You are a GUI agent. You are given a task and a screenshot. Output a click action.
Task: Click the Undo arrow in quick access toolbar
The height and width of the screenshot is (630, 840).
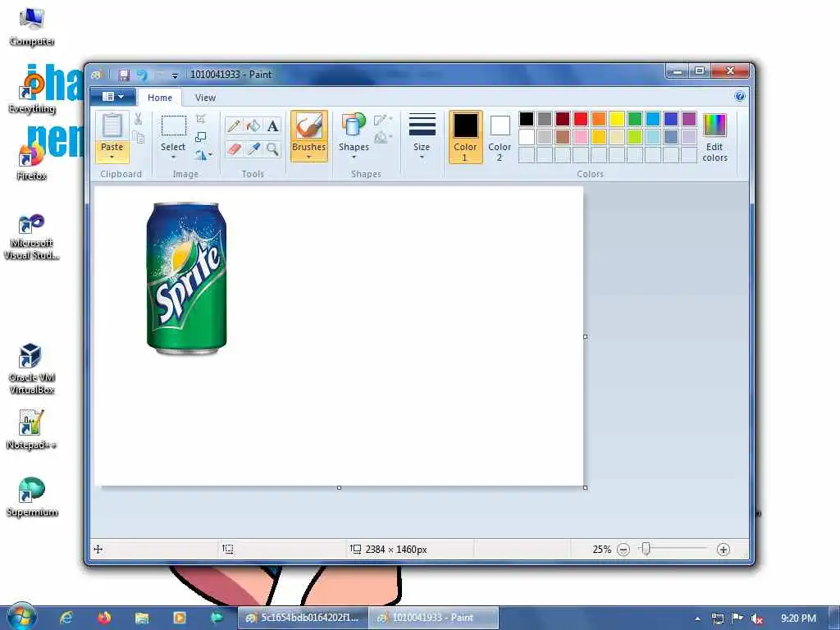142,75
